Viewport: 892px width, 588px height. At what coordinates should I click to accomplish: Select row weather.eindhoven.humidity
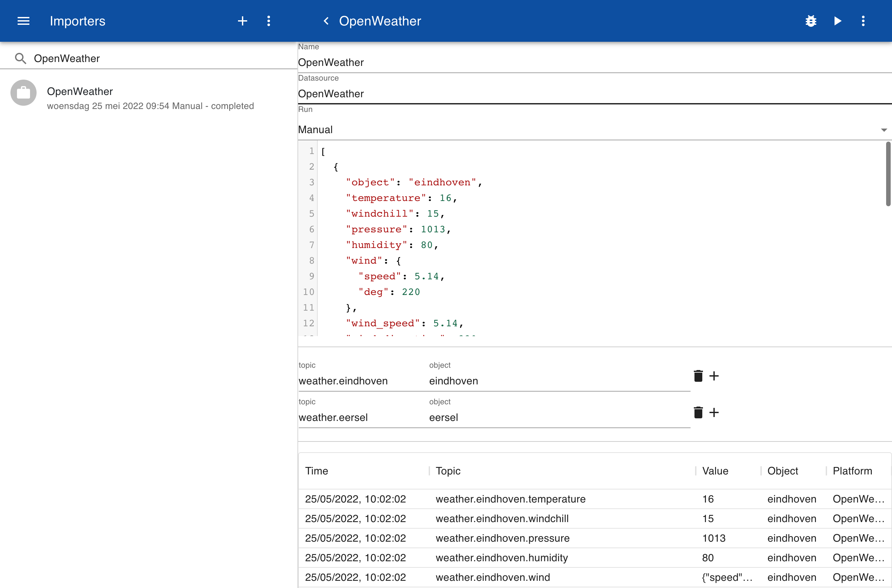click(x=595, y=558)
